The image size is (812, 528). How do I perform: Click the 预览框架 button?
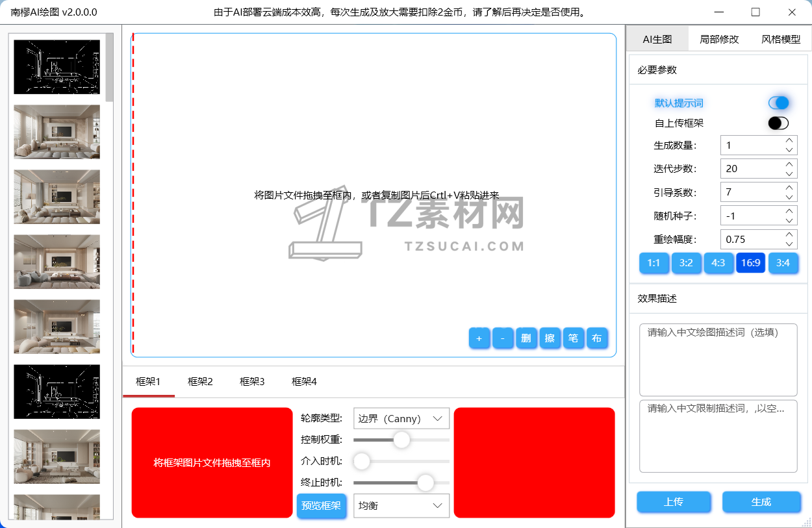(321, 505)
